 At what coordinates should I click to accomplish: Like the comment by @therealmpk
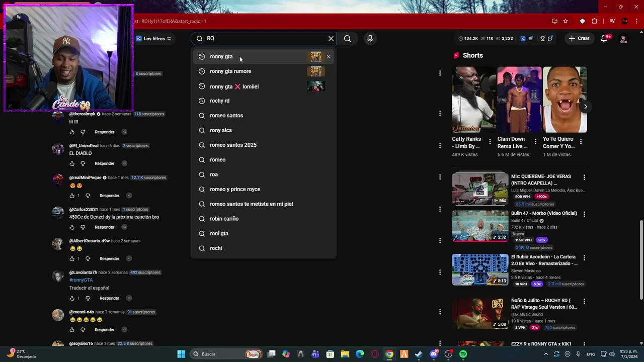pos(72,132)
